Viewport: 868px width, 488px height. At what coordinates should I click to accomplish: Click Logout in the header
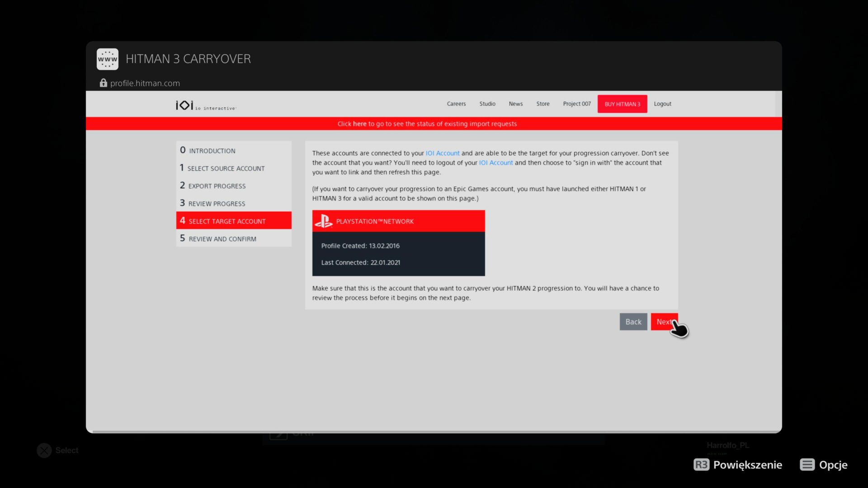click(x=662, y=104)
